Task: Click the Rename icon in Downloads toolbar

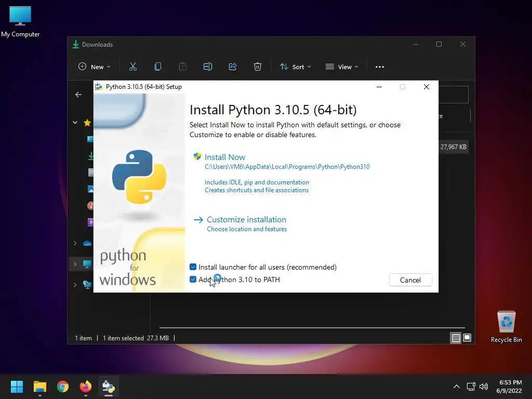Action: point(208,67)
